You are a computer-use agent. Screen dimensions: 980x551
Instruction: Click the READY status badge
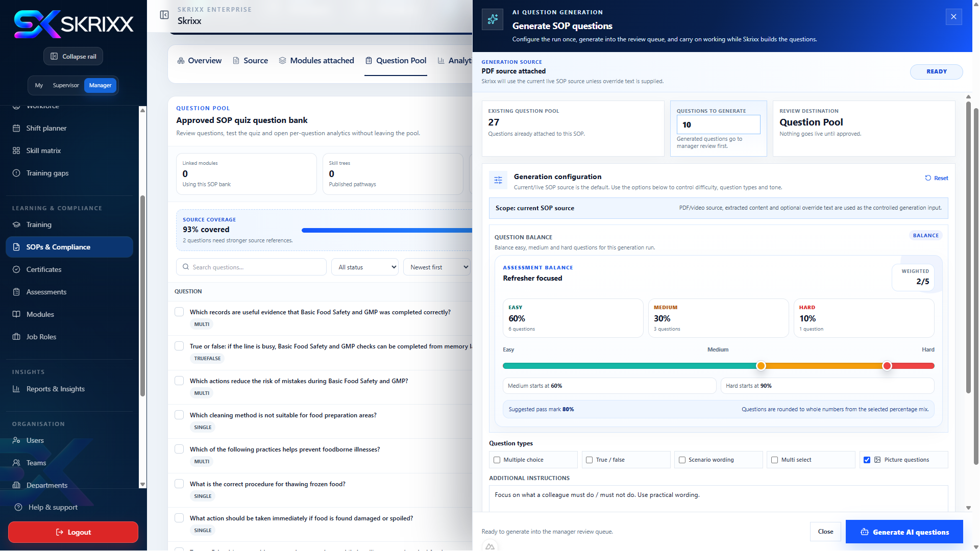pos(937,71)
